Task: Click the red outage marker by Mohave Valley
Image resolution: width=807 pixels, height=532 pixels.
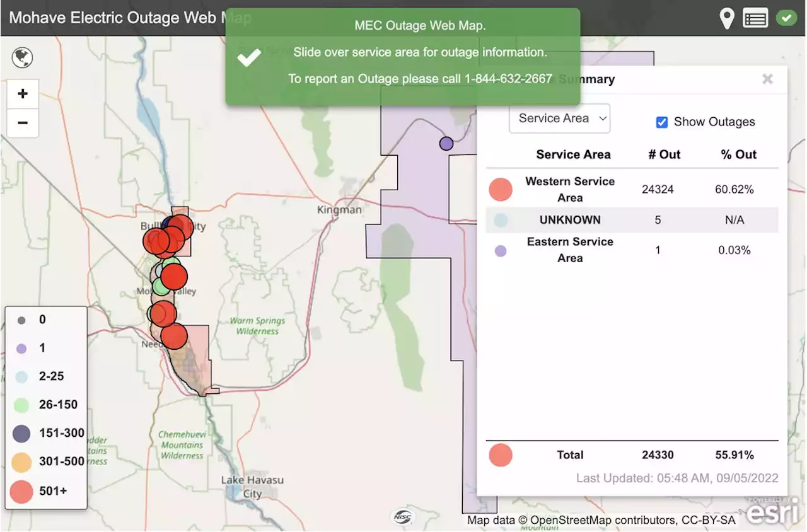Action: [174, 277]
